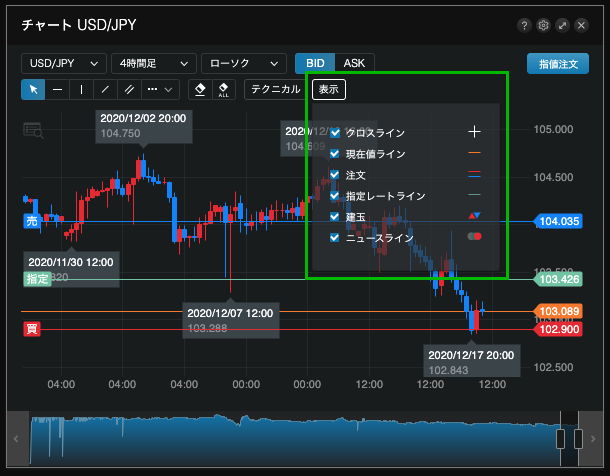610x476 pixels.
Task: Click the erase ALL drawings icon
Action: click(x=223, y=89)
